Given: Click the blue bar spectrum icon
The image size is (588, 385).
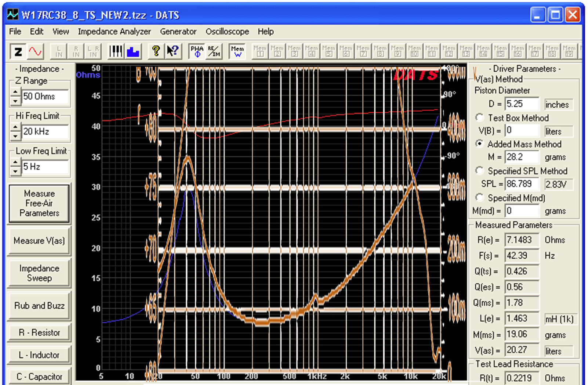Looking at the screenshot, I should (133, 51).
